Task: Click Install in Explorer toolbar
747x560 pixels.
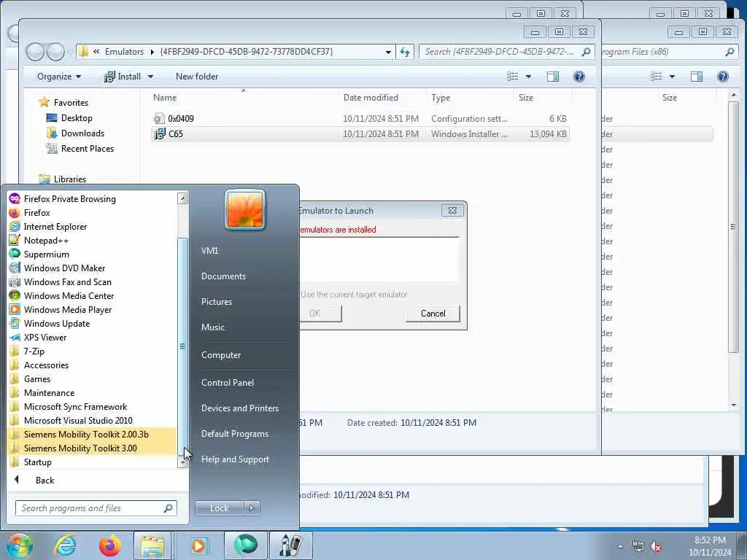Action: click(x=123, y=76)
